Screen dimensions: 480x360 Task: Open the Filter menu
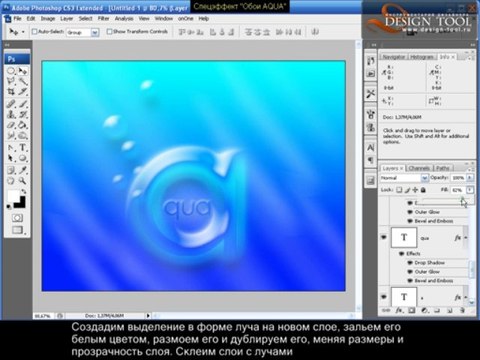pyautogui.click(x=103, y=19)
